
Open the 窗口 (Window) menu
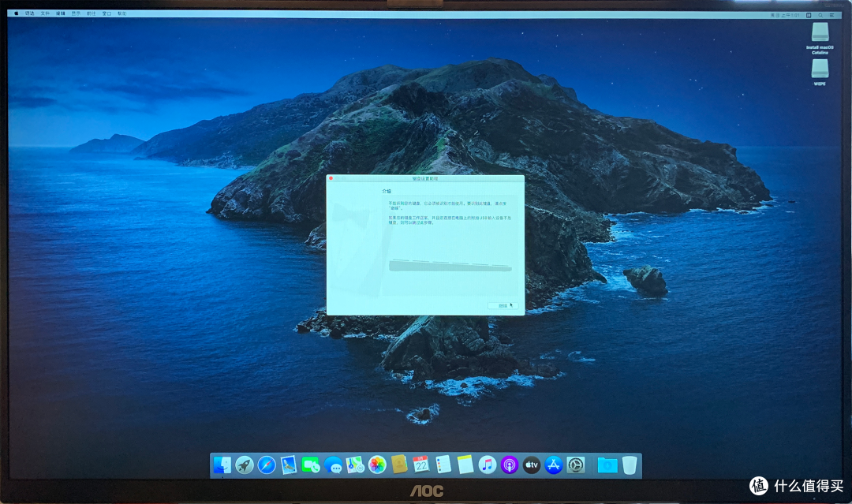coord(107,13)
